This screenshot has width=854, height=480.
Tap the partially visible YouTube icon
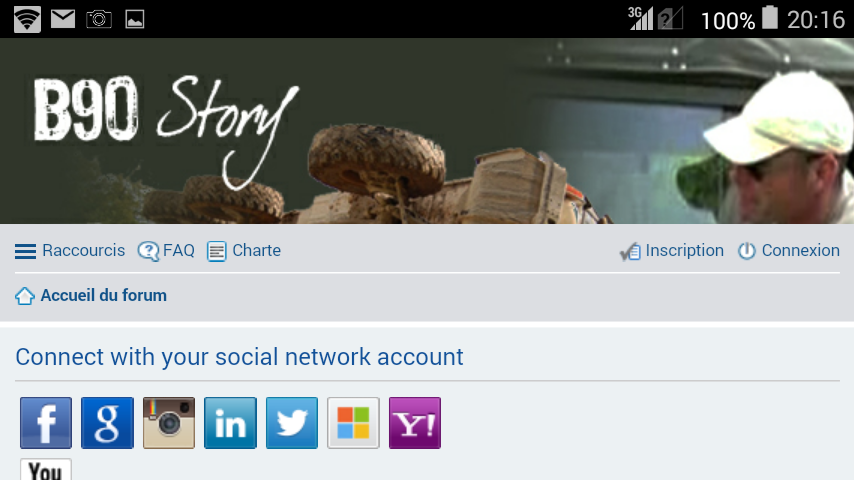[x=46, y=470]
